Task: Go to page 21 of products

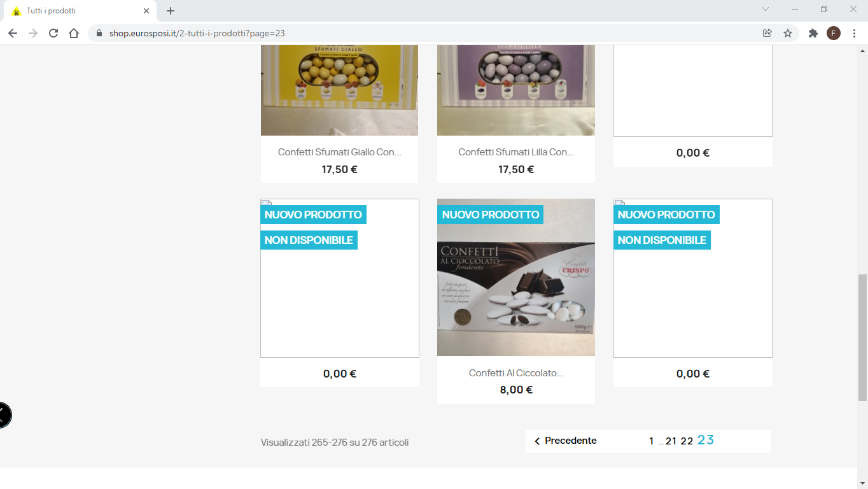Action: coord(671,441)
